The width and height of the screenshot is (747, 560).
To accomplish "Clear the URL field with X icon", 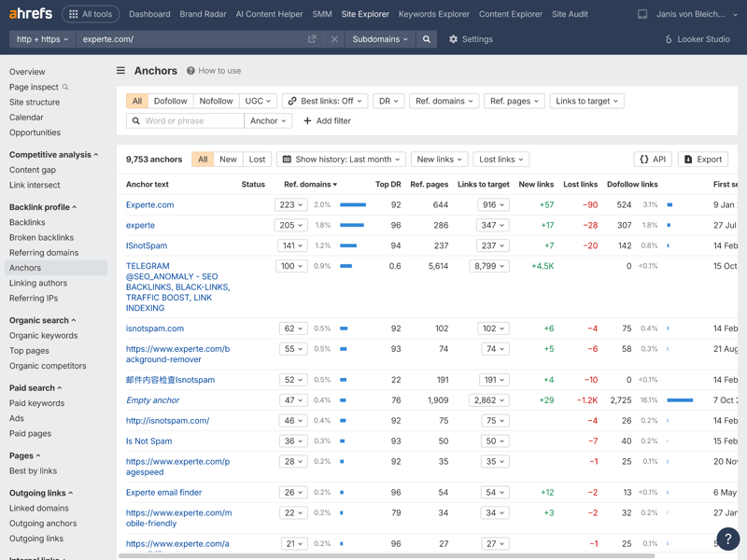I will (x=334, y=39).
